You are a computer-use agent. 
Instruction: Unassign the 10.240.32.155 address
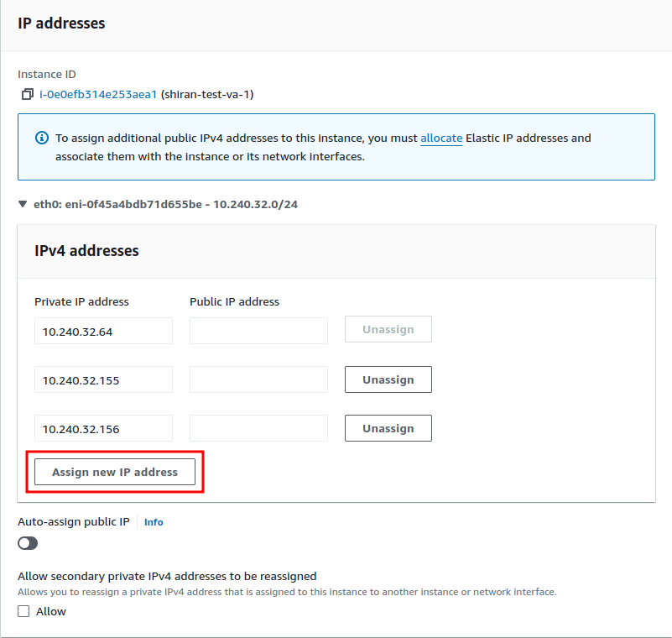(x=388, y=379)
